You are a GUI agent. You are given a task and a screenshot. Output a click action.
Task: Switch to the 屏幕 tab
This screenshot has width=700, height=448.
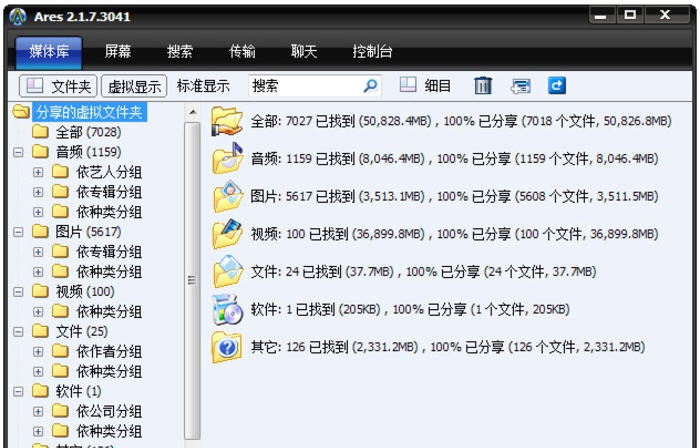pos(118,52)
